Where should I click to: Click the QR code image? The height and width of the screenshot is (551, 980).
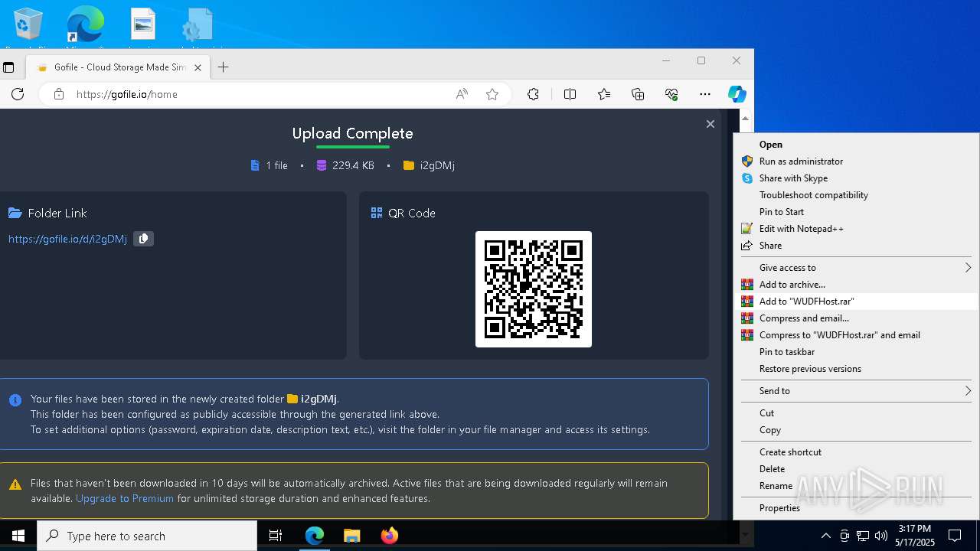[534, 289]
